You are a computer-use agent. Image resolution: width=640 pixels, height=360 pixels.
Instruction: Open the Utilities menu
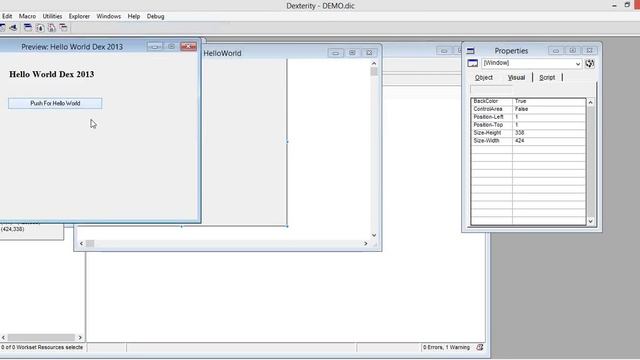click(52, 16)
